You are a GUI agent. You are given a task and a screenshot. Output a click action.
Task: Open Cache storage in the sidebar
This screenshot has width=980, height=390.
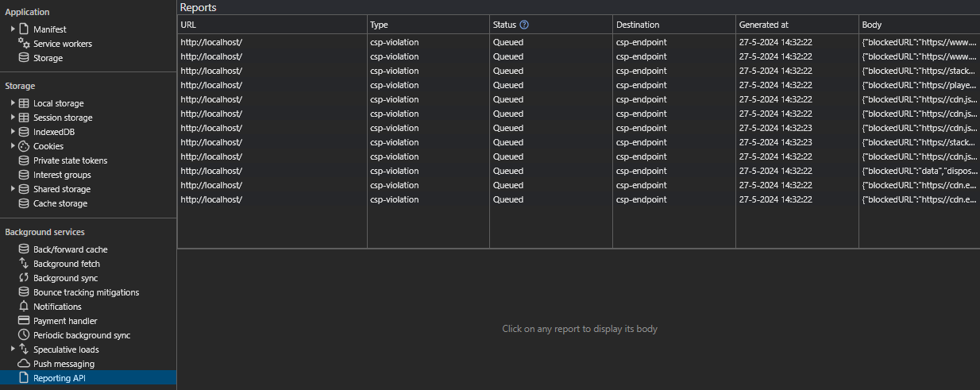click(x=60, y=203)
